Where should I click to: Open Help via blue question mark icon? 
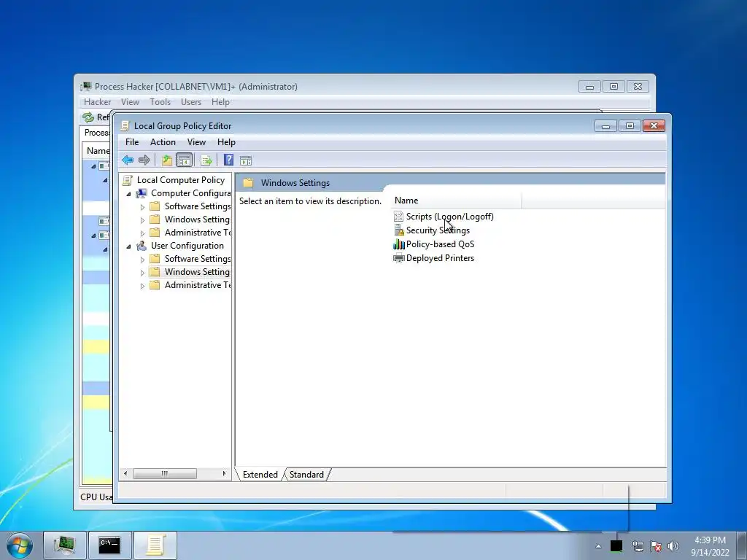228,160
